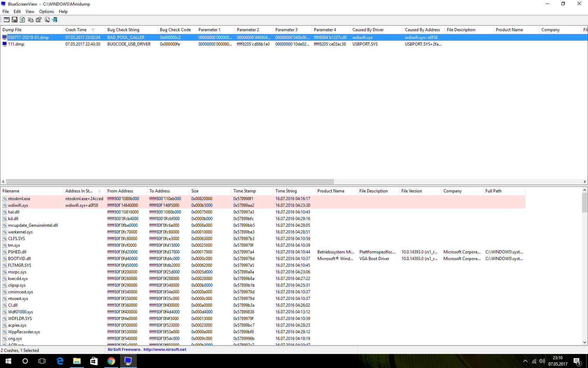
Task: Select the Wdf01000.sys row
Action: pyautogui.click(x=262, y=312)
